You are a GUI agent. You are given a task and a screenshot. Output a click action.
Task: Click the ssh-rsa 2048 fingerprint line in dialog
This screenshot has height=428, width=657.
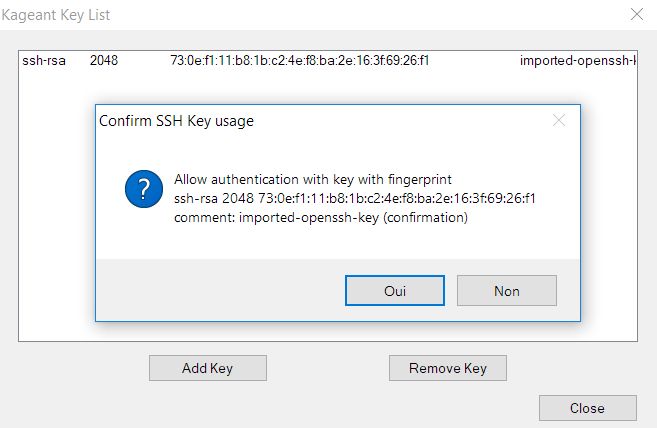tap(355, 198)
